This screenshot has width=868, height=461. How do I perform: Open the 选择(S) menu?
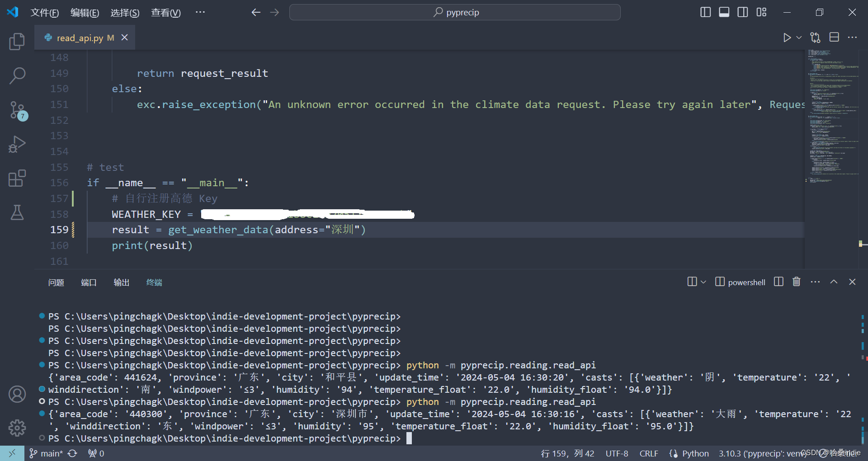coord(125,13)
